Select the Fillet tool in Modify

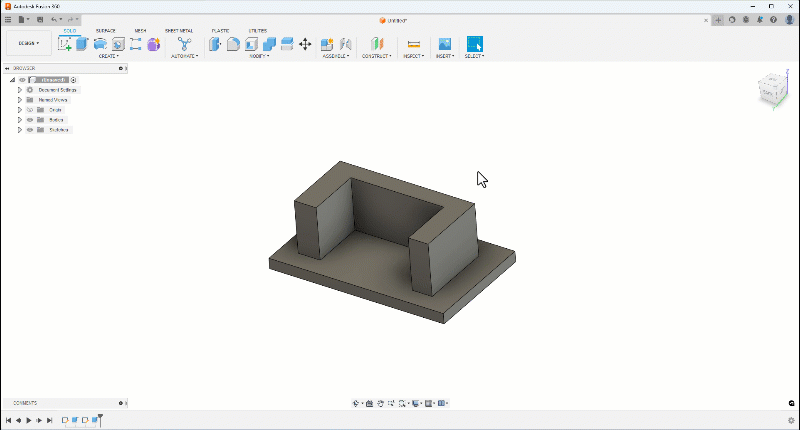click(x=233, y=44)
